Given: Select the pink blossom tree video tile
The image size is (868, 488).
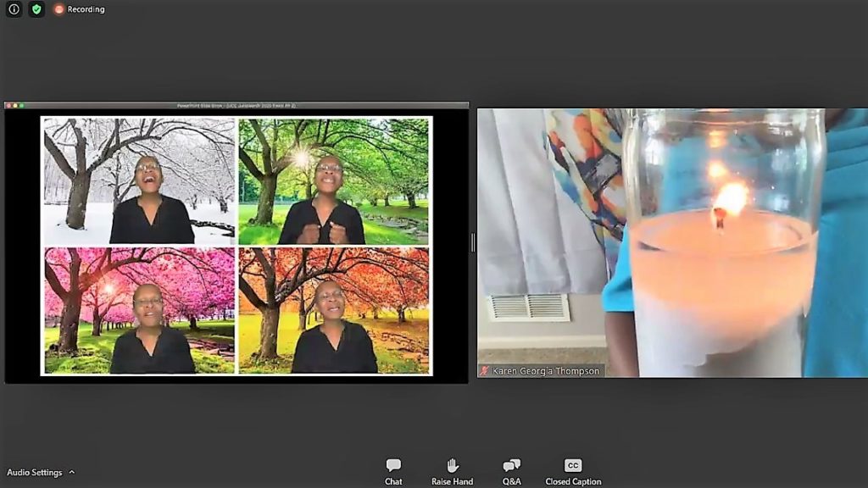Looking at the screenshot, I should (x=139, y=311).
